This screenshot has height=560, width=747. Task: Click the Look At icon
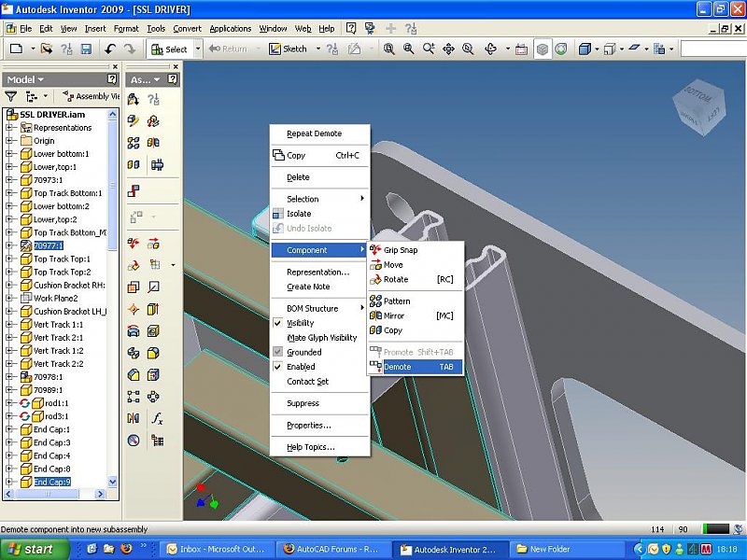pyautogui.click(x=522, y=49)
